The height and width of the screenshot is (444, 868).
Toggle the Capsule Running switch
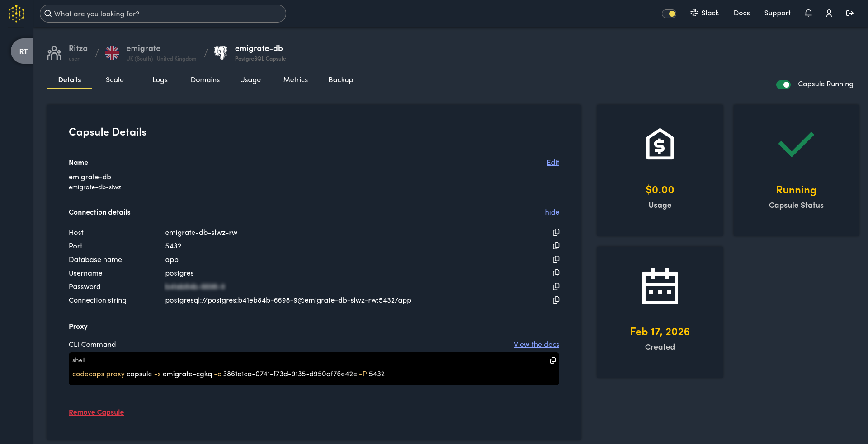coord(783,84)
